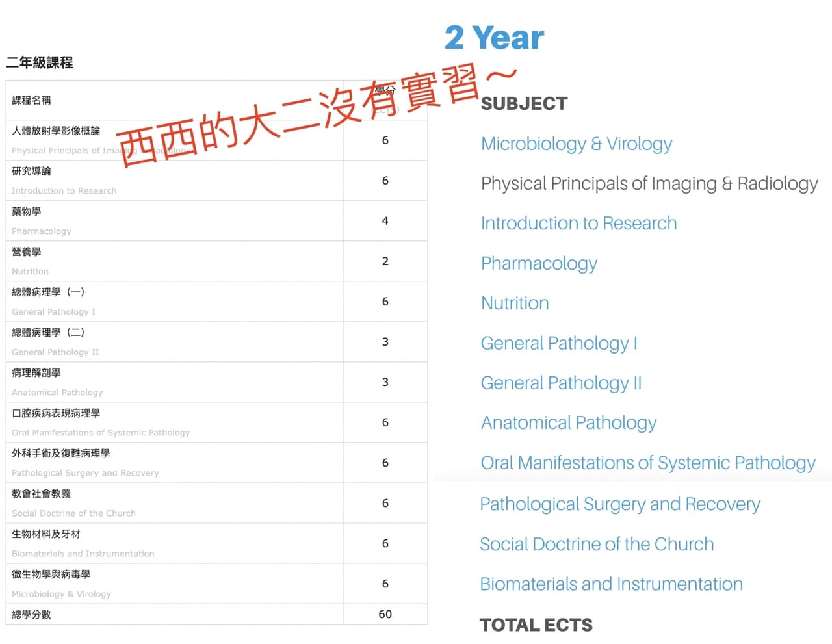Click the 二年級課程 table title
Screen dimensions: 832x644
[40, 62]
